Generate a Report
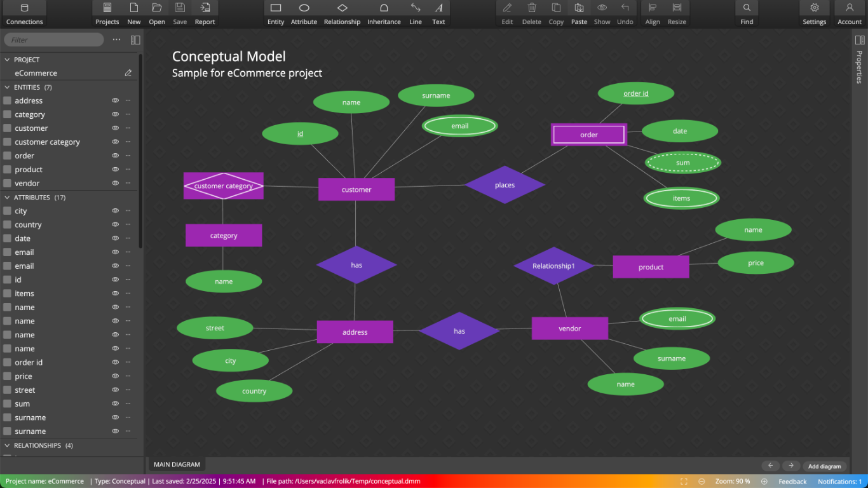868x488 pixels. click(205, 13)
